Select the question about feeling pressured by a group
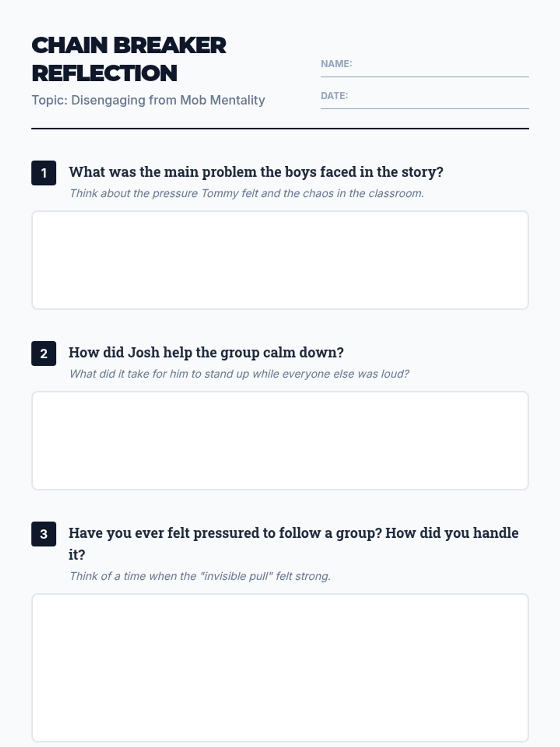Viewport: 560px width, 747px height. coord(293,533)
